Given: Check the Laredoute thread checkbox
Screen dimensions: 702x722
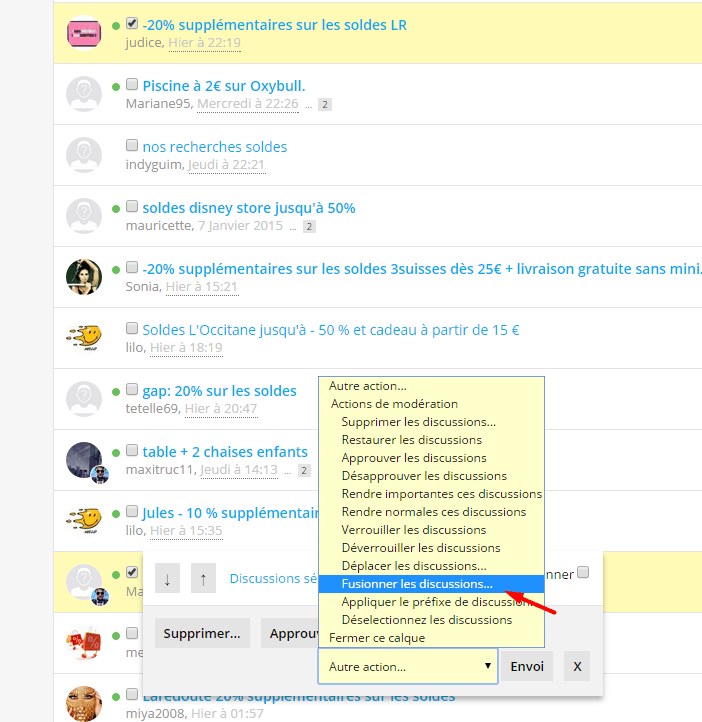Looking at the screenshot, I should point(132,694).
